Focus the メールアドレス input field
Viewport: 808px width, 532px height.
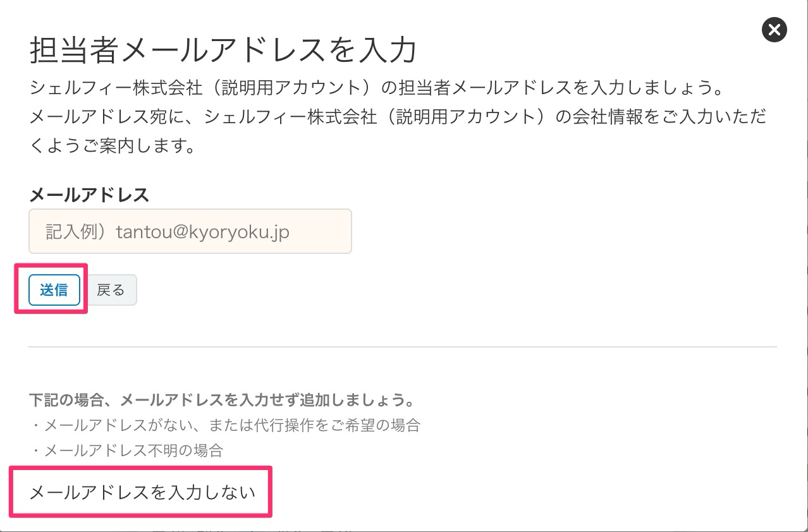[x=190, y=231]
